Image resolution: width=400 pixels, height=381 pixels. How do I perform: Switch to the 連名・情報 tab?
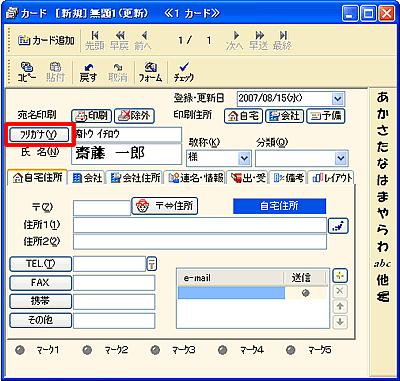[x=196, y=178]
